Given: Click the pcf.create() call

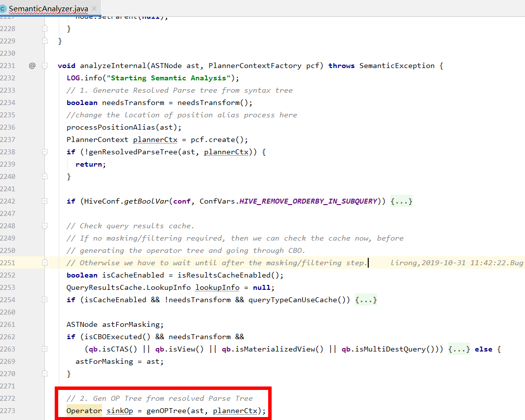Looking at the screenshot, I should (x=217, y=140).
